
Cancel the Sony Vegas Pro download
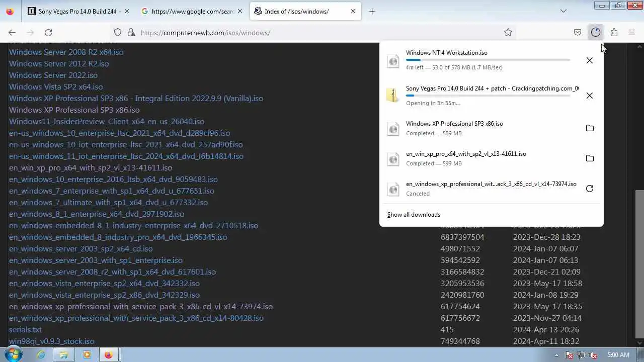coord(590,96)
